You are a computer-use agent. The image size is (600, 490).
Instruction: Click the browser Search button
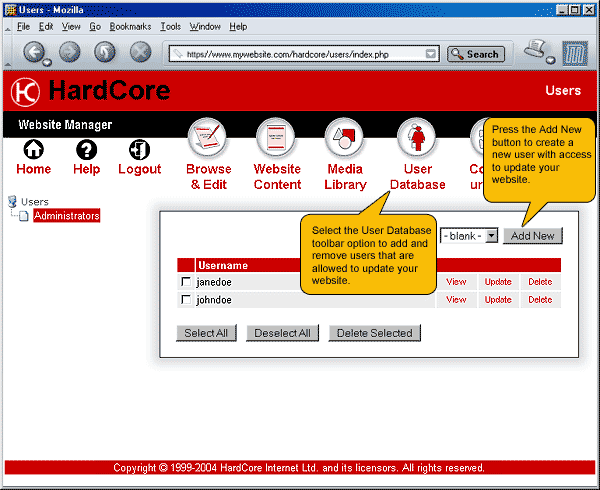[x=476, y=54]
